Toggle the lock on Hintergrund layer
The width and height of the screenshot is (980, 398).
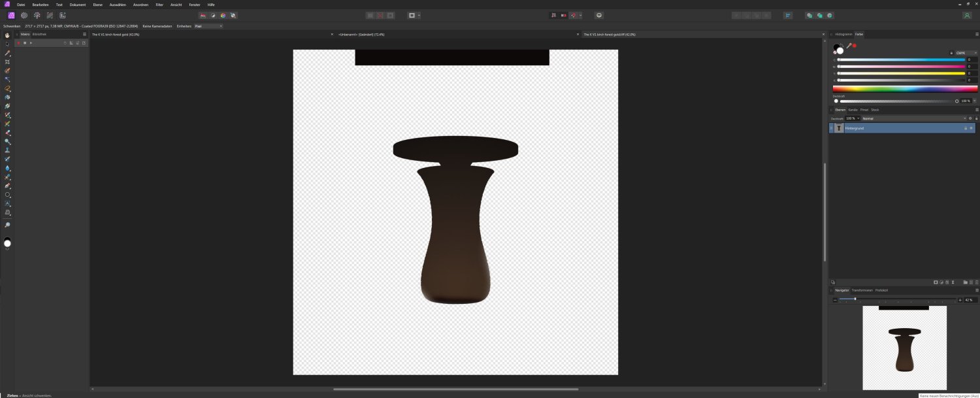pos(965,128)
